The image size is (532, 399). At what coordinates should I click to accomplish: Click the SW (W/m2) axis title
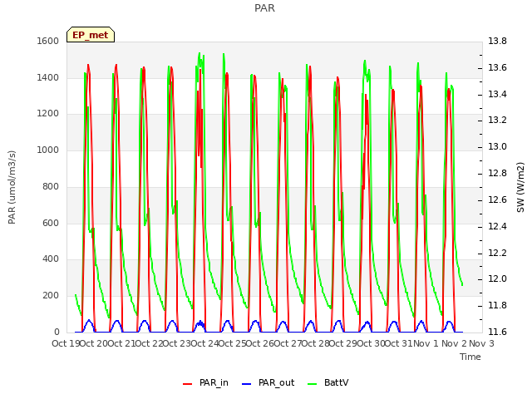click(x=520, y=187)
